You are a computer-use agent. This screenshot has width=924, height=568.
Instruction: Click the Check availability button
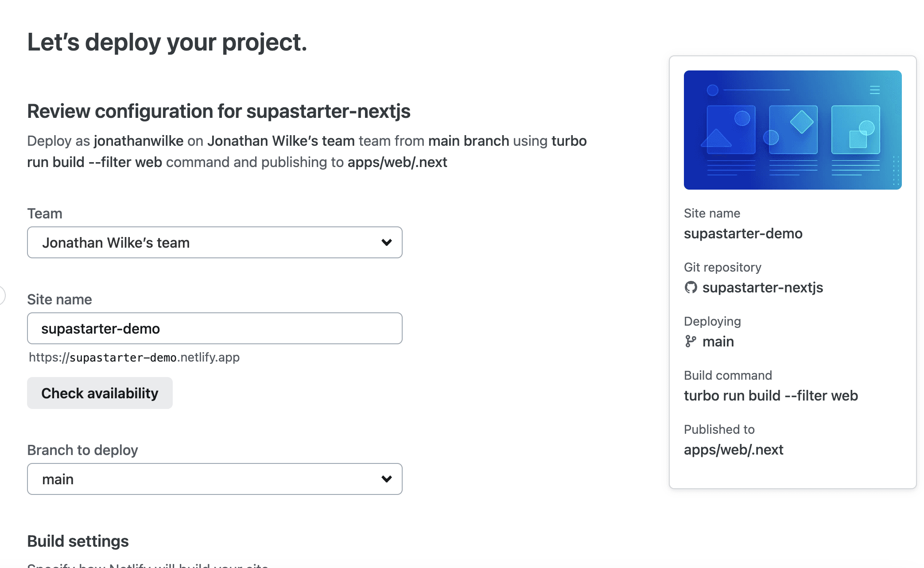(x=100, y=393)
